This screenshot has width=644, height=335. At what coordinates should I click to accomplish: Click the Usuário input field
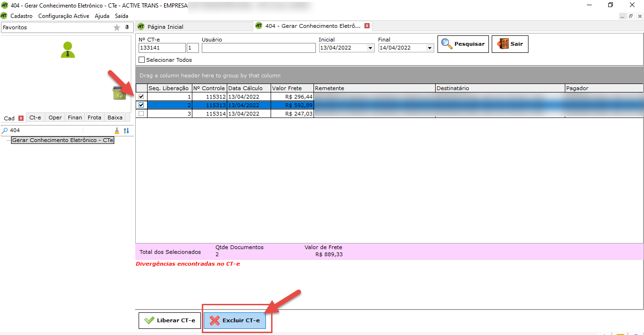pyautogui.click(x=258, y=48)
